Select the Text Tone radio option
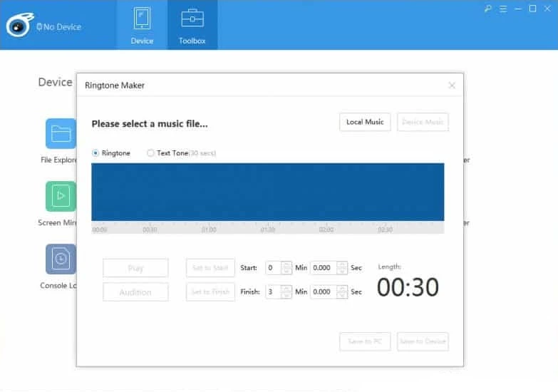 coord(150,153)
